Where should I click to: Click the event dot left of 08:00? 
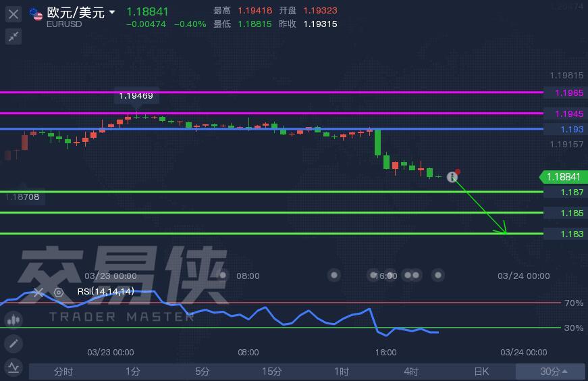point(222,275)
